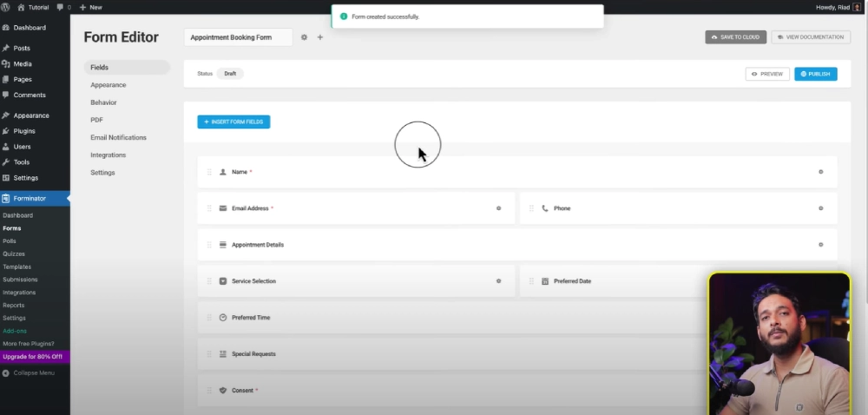Click the phone handset icon

(x=545, y=208)
